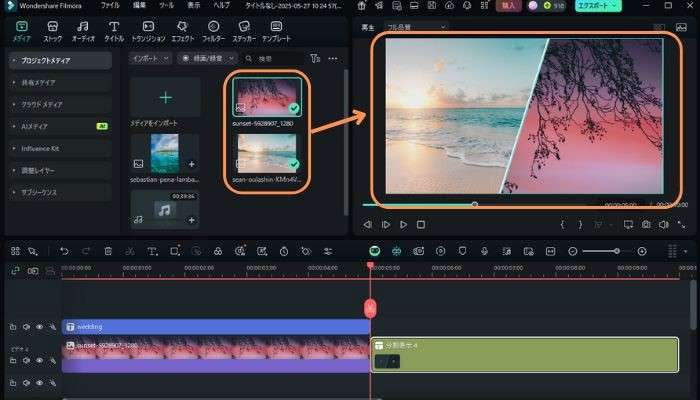
Task: Open the user avatar profile
Action: (x=533, y=5)
